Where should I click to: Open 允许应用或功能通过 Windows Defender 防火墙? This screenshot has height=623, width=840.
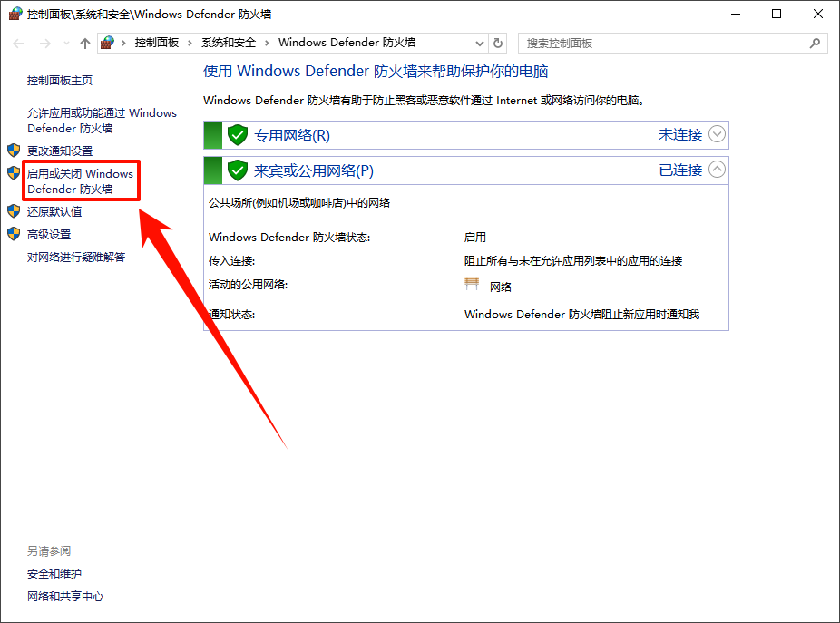point(102,121)
